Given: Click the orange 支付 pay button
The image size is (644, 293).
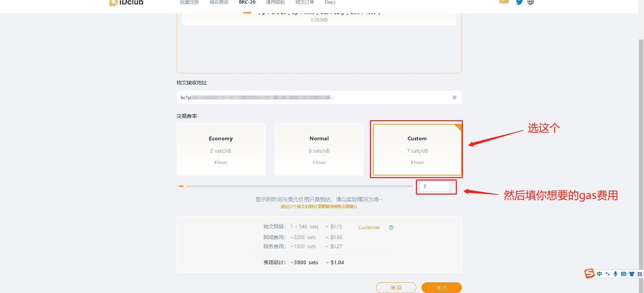Looking at the screenshot, I should 441,288.
